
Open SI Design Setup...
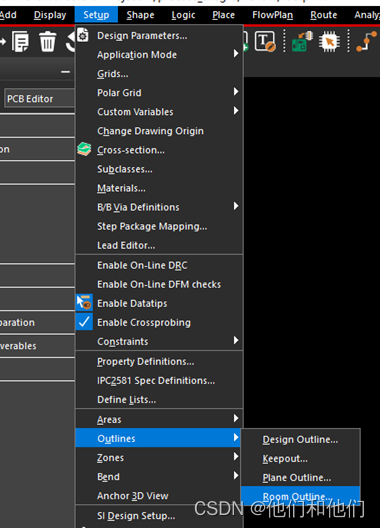point(159,516)
